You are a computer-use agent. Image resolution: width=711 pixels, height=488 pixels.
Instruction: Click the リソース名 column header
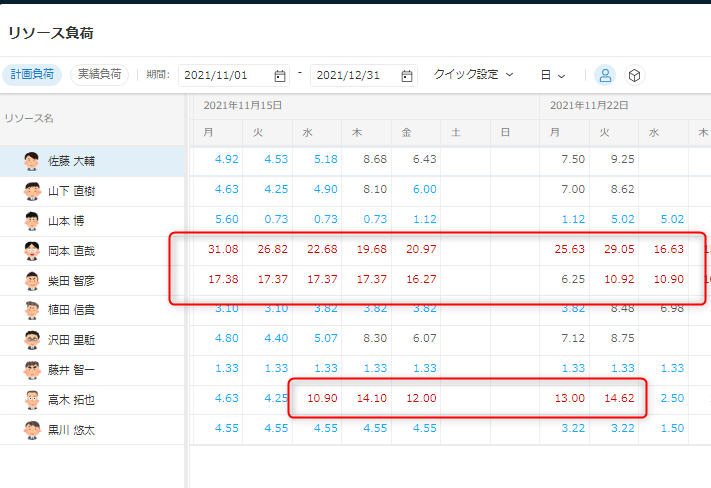pyautogui.click(x=30, y=119)
